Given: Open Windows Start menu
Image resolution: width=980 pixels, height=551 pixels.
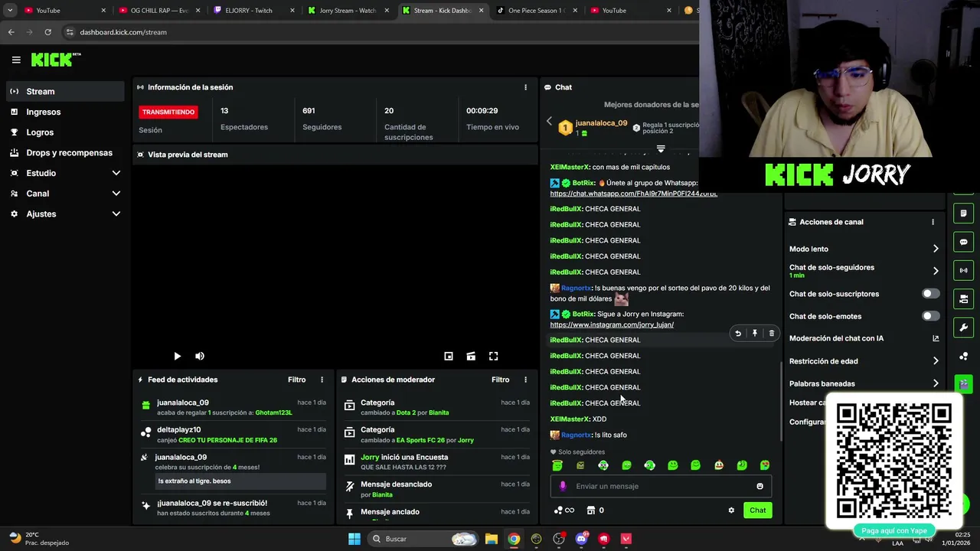Looking at the screenshot, I should [x=354, y=539].
